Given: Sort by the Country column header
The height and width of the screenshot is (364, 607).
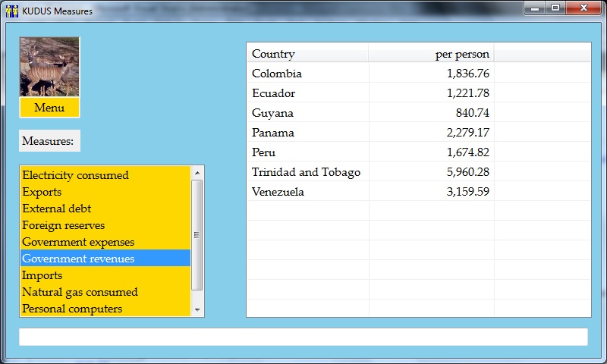Looking at the screenshot, I should (307, 54).
